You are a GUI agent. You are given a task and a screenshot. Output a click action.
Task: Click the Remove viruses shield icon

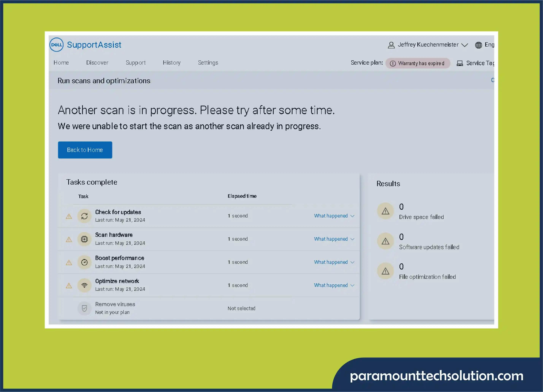point(84,308)
